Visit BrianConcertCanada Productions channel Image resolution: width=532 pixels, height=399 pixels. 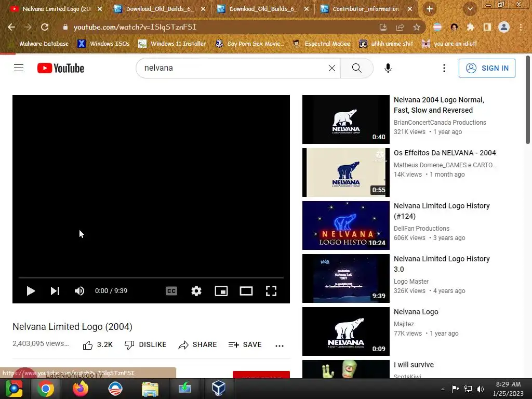pyautogui.click(x=440, y=122)
